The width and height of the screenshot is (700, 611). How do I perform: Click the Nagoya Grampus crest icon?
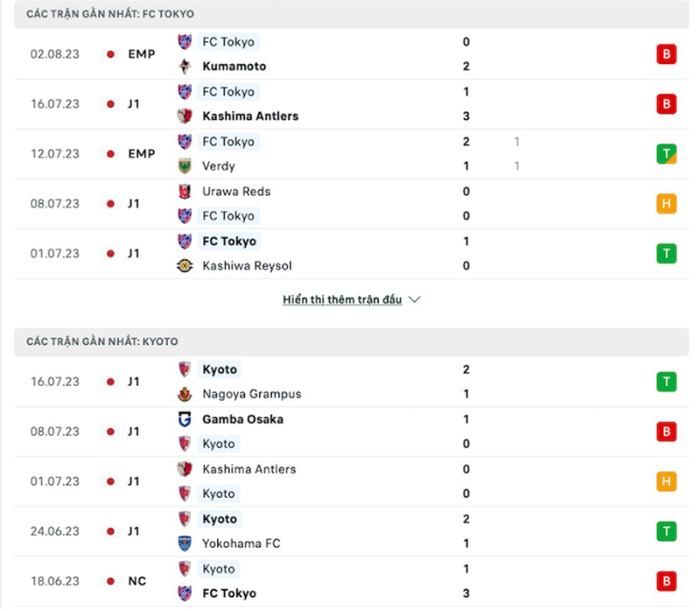[185, 395]
